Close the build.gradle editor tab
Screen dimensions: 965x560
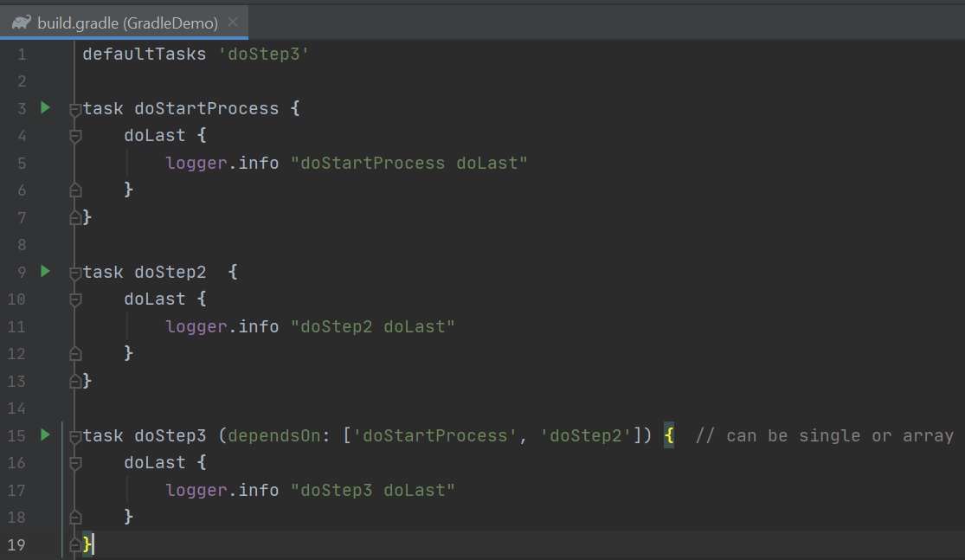click(233, 22)
